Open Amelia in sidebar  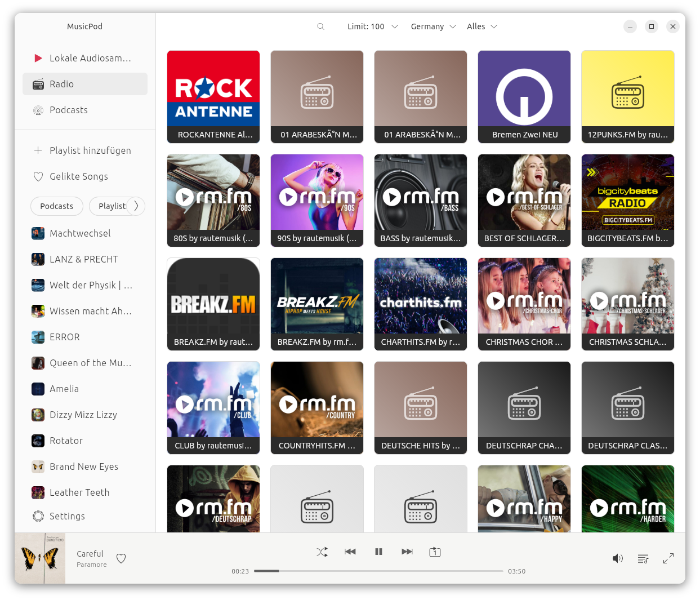tap(85, 389)
